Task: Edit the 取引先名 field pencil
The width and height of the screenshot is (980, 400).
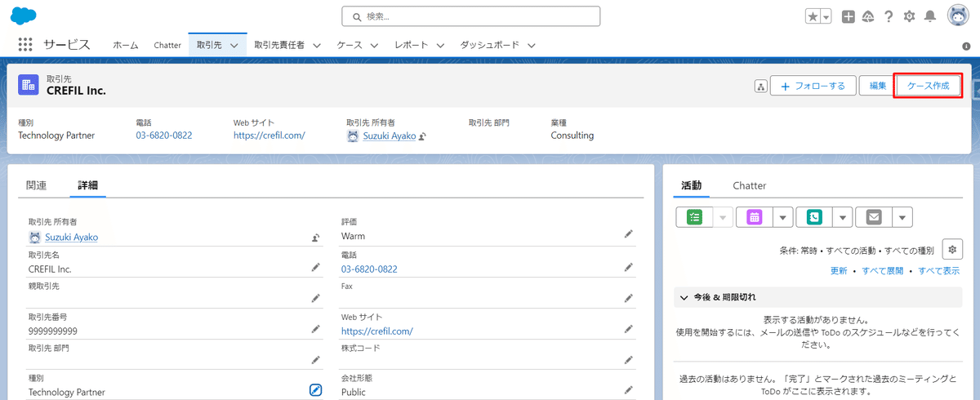Action: click(316, 267)
